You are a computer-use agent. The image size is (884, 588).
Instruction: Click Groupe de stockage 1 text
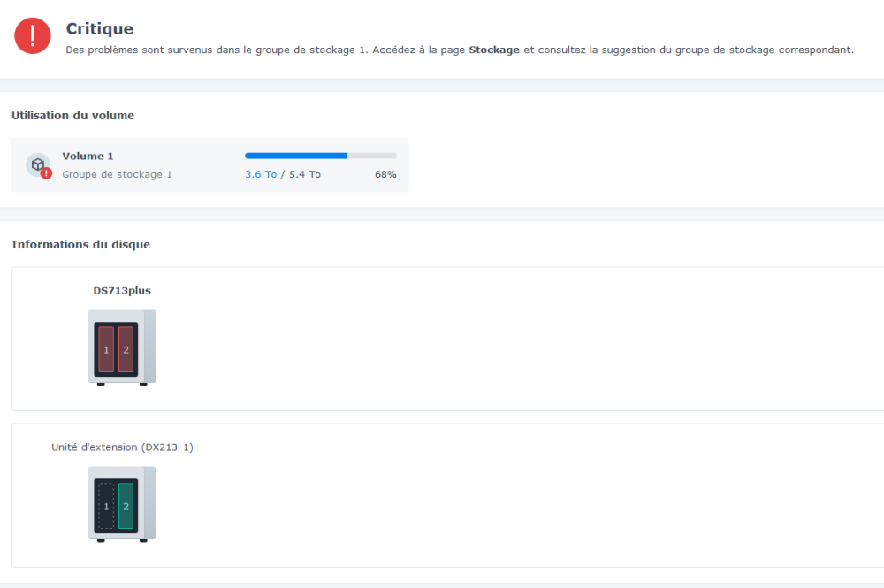click(x=117, y=175)
